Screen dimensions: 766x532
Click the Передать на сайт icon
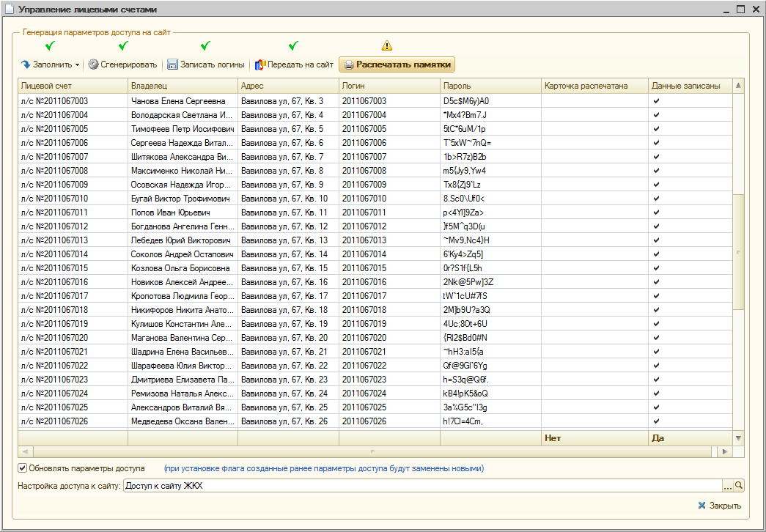point(259,64)
